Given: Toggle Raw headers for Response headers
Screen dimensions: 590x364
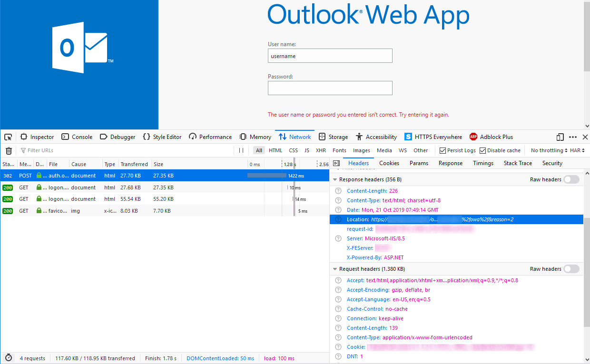Looking at the screenshot, I should [x=571, y=179].
